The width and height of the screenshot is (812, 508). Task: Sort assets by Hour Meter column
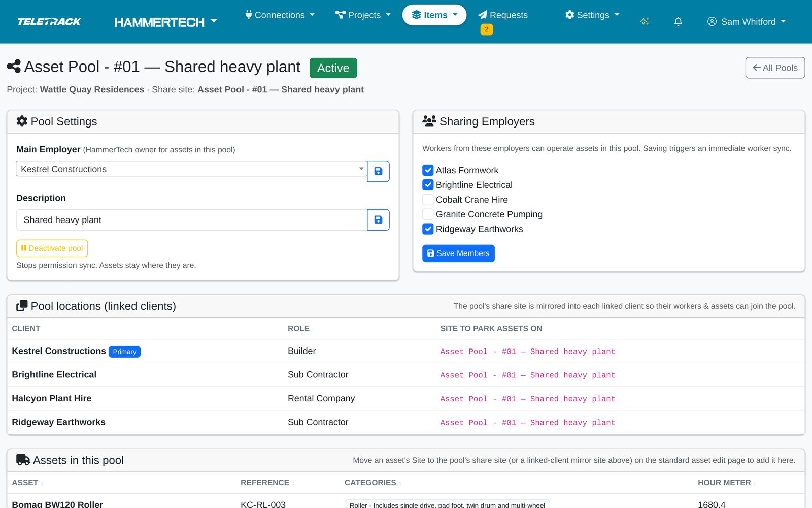pyautogui.click(x=727, y=483)
